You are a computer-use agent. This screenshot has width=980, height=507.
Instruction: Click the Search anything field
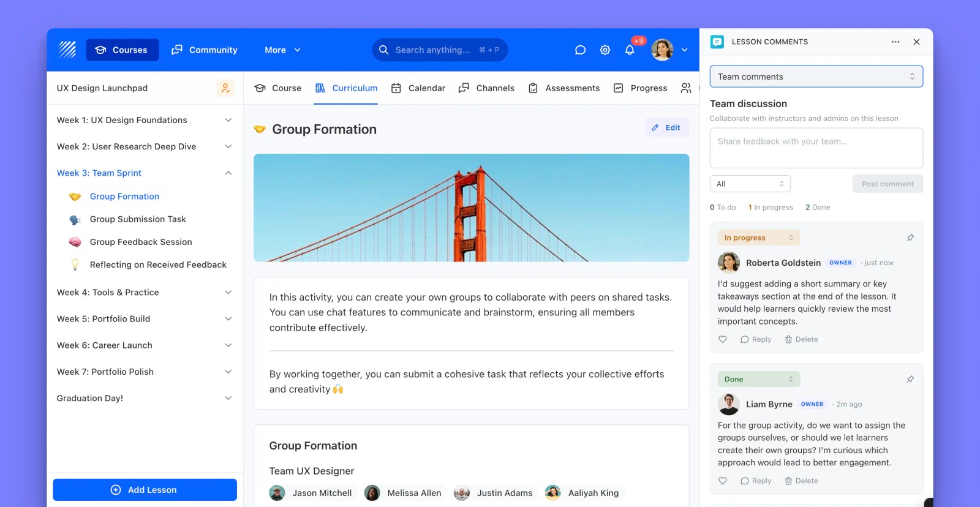pos(440,50)
